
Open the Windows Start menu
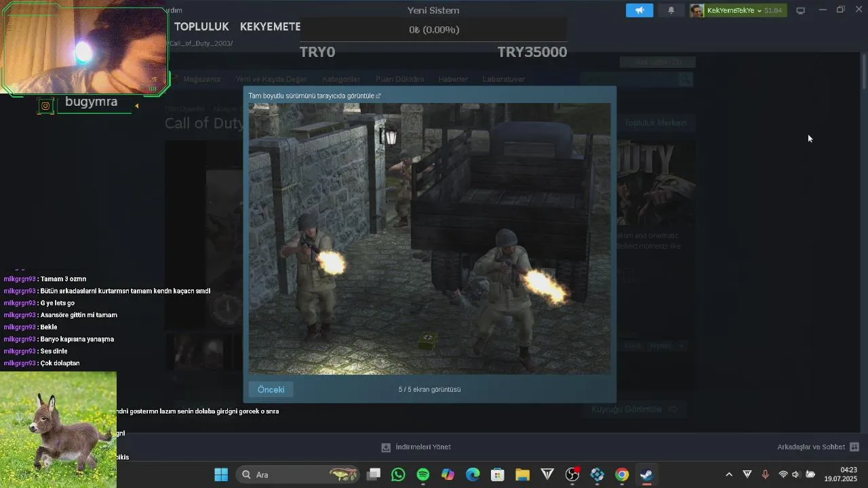(x=221, y=474)
